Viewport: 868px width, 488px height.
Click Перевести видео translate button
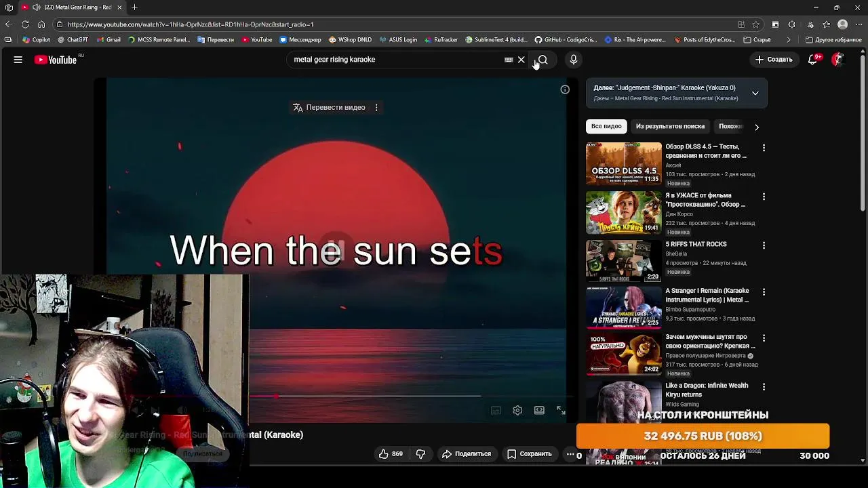point(329,107)
